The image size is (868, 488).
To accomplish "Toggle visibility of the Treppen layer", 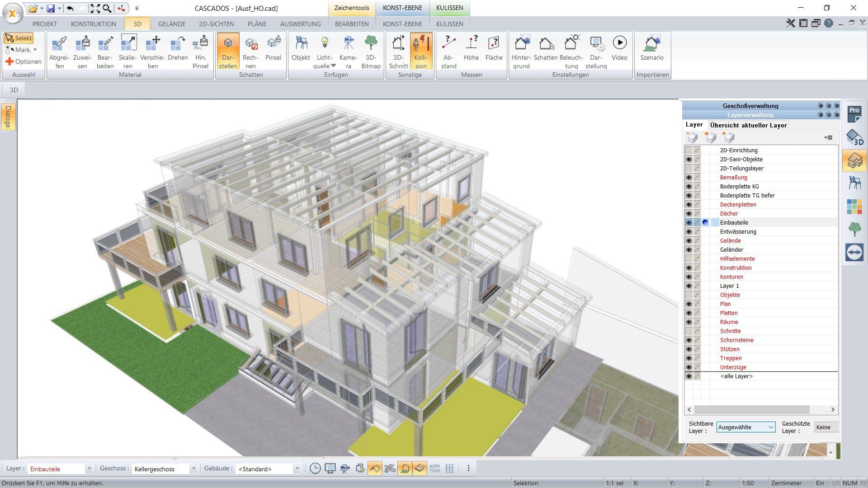I will (x=689, y=358).
